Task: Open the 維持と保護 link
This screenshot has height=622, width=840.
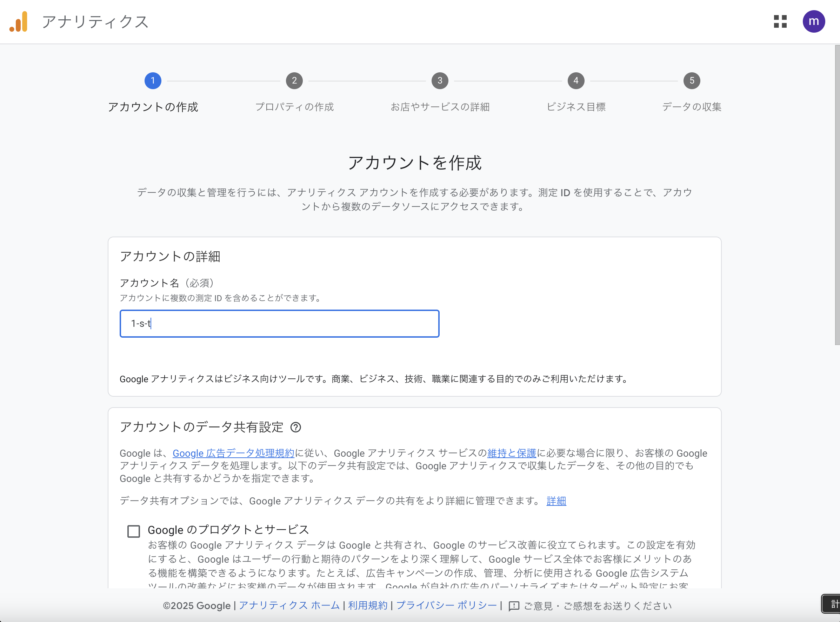Action: [512, 453]
